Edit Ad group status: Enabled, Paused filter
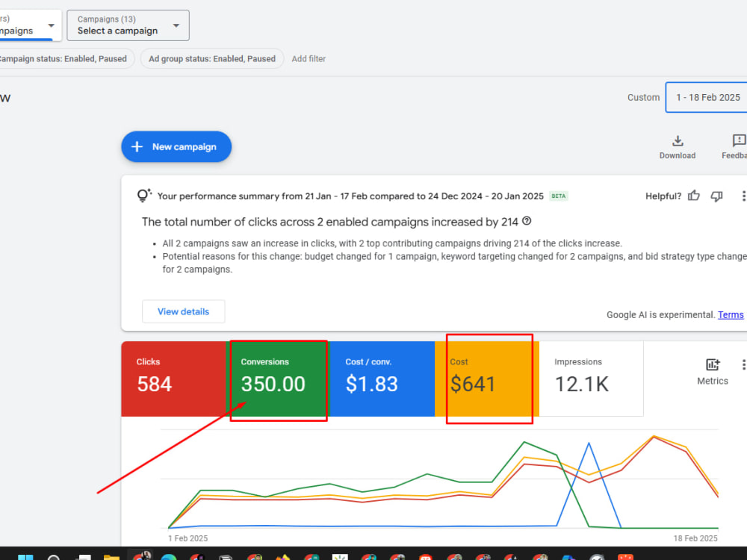This screenshot has height=560, width=747. pos(212,58)
